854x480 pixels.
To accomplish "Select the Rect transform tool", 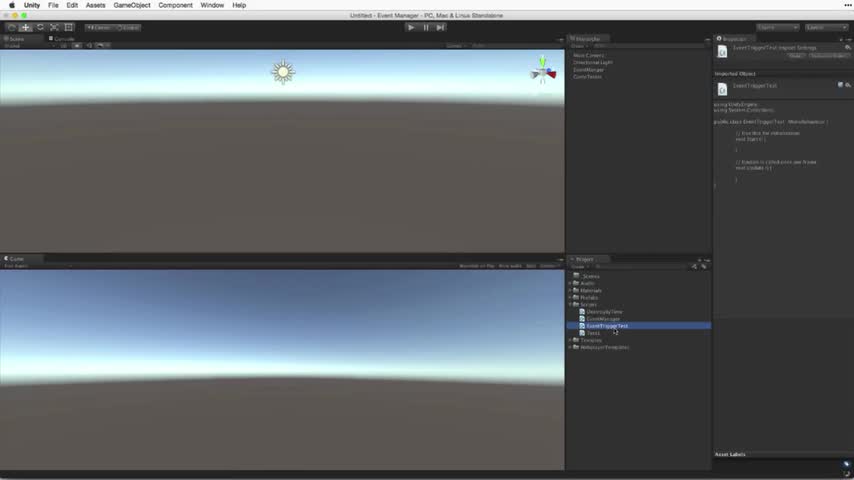I will [69, 27].
